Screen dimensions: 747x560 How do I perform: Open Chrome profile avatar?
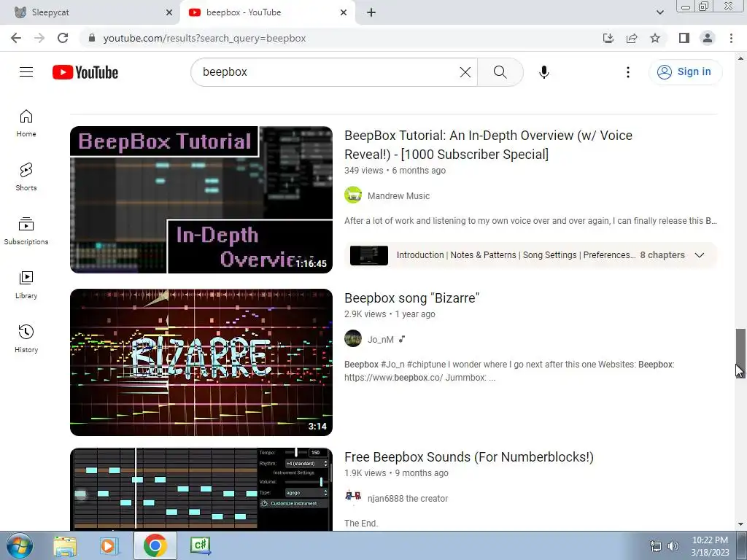click(x=708, y=38)
